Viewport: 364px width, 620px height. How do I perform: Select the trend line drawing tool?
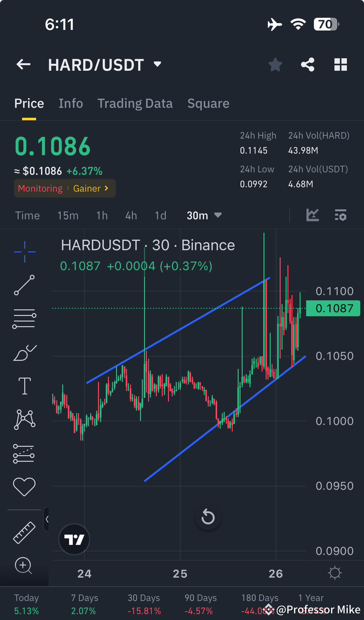[24, 285]
